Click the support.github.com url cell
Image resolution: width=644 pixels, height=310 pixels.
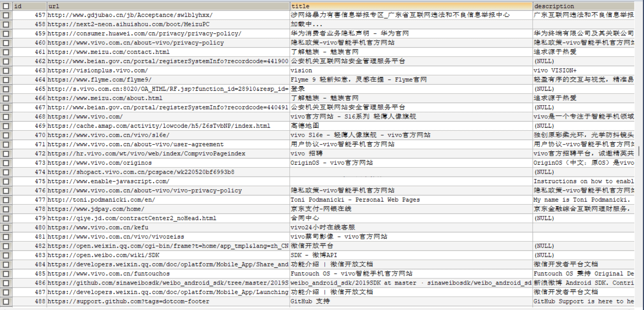[128, 301]
